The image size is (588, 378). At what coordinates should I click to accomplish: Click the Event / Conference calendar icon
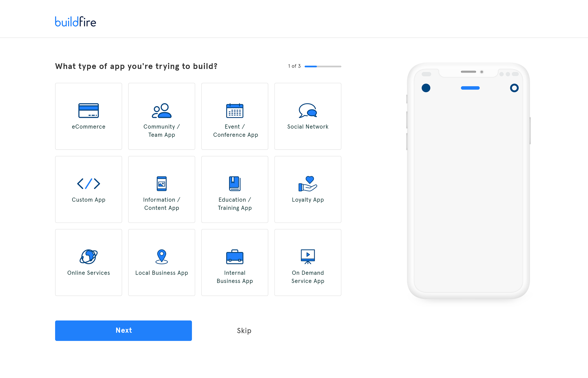coord(235,111)
